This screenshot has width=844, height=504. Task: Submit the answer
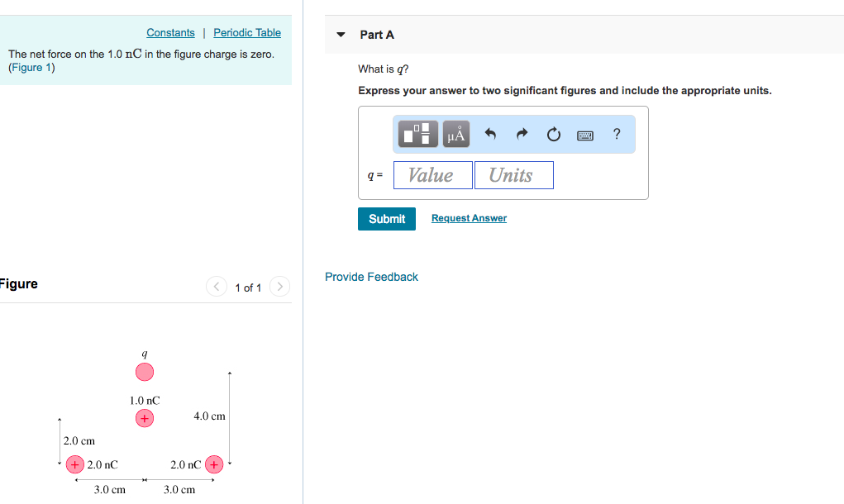click(386, 218)
